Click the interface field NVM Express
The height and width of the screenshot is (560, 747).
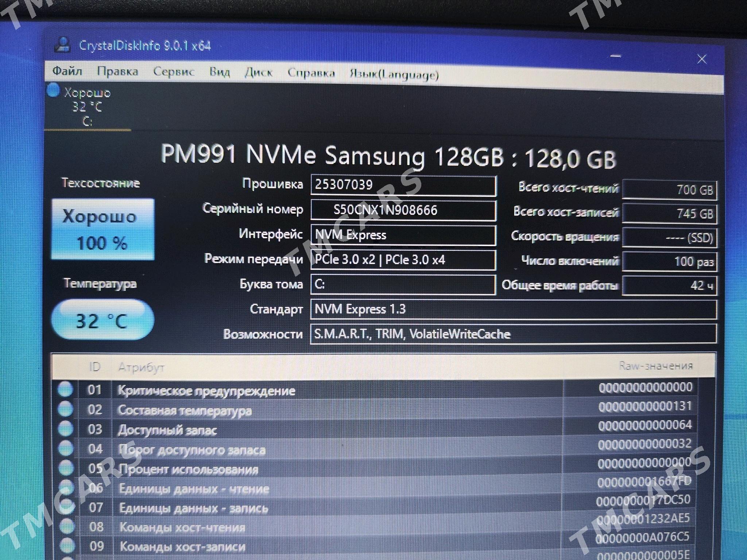pos(403,235)
